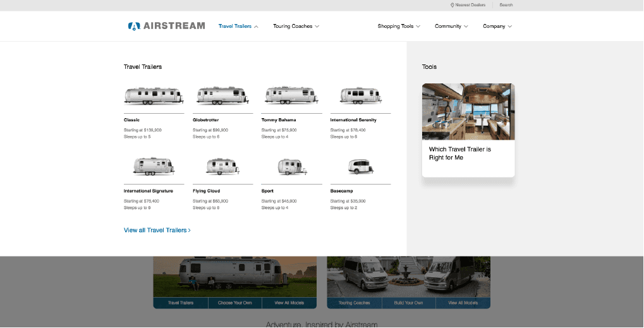The image size is (644, 328).
Task: Select the Touring Coaches nav item
Action: pos(293,26)
